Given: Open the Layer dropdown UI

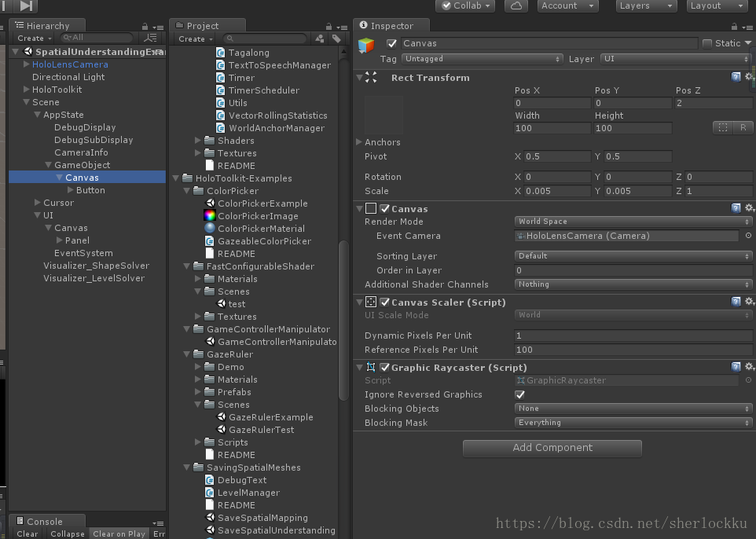Looking at the screenshot, I should 675,59.
